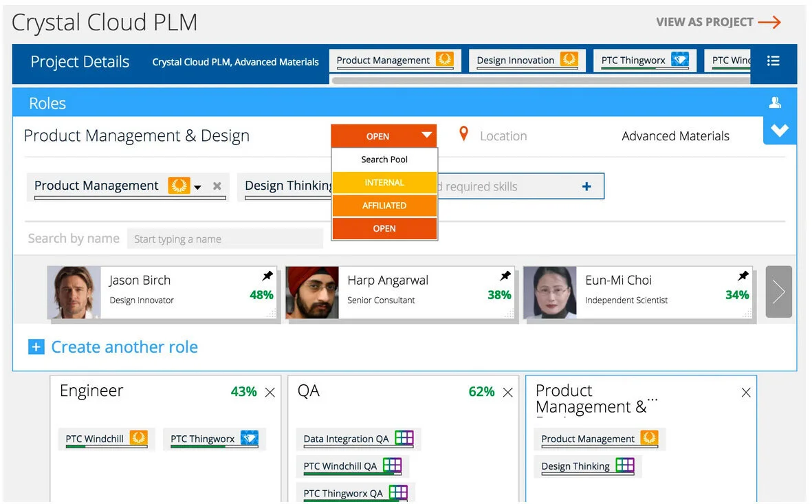
Task: Click Jason Birch 48% match score
Action: tap(261, 295)
